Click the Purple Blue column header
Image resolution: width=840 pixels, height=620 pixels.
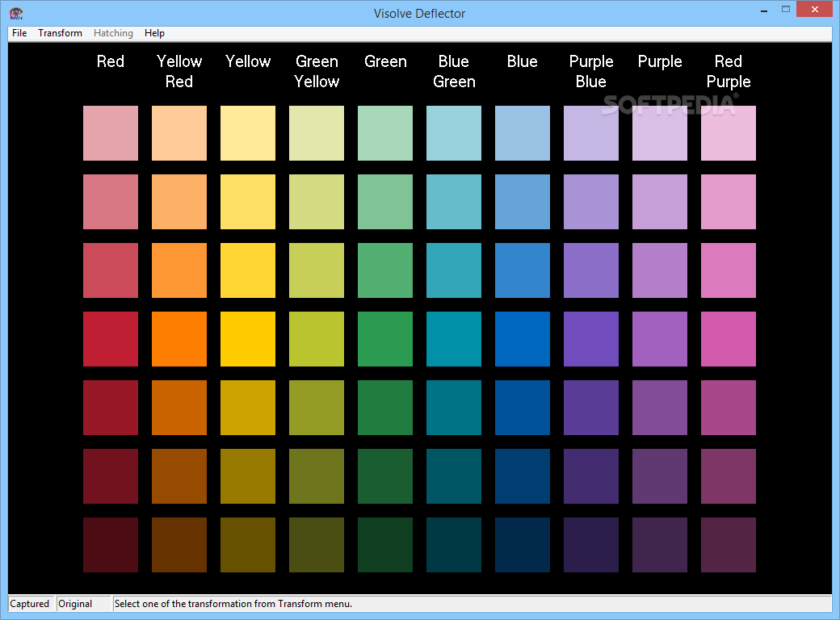591,71
